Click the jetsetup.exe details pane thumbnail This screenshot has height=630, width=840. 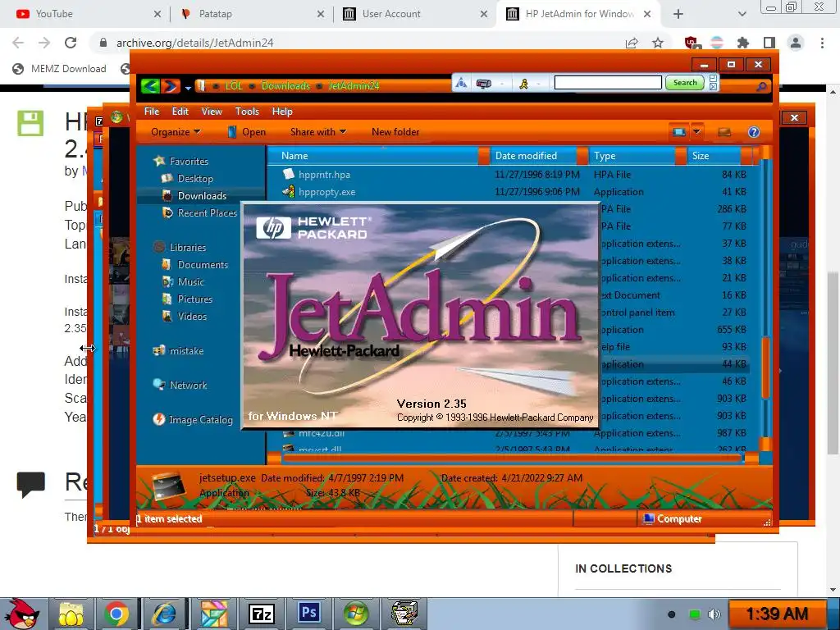coord(167,486)
